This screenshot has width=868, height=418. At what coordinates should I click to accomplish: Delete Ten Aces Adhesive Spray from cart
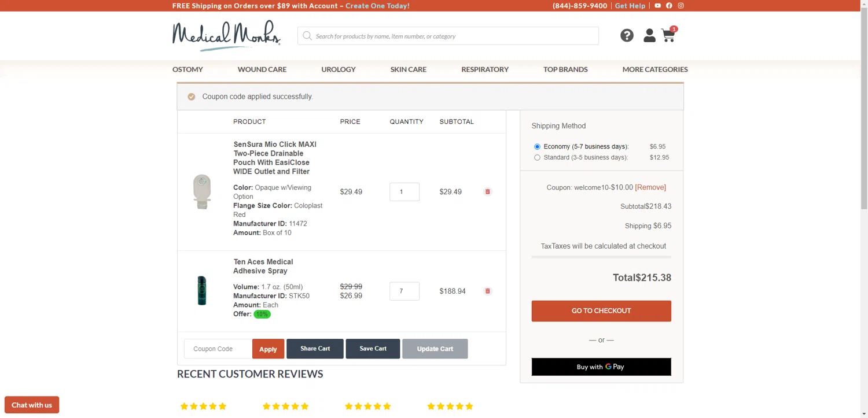click(x=487, y=291)
